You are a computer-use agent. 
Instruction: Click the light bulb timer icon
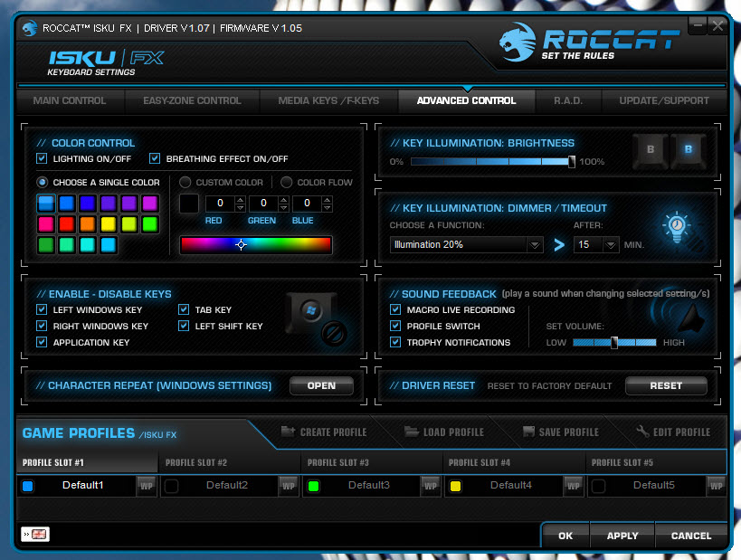pos(677,228)
